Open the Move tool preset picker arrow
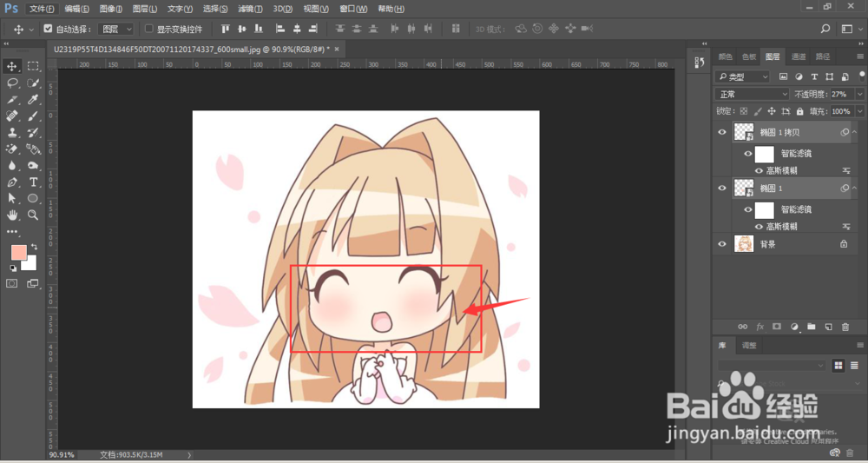 (31, 30)
